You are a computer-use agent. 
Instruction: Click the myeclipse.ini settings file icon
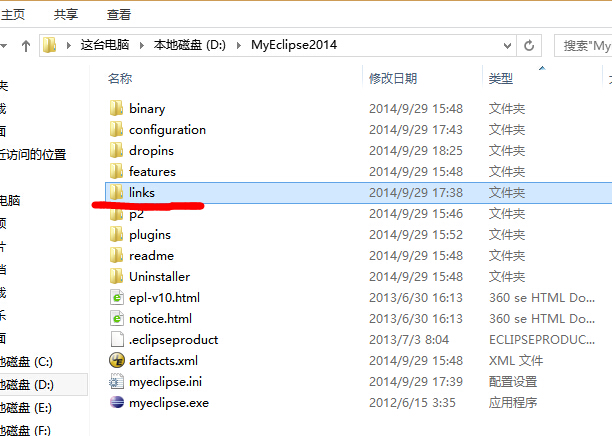click(117, 381)
